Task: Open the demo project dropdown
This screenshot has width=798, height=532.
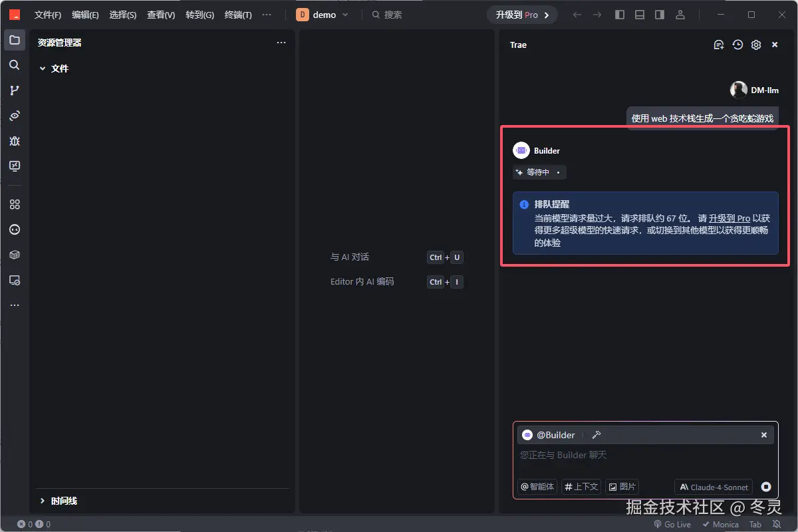Action: click(x=325, y=13)
